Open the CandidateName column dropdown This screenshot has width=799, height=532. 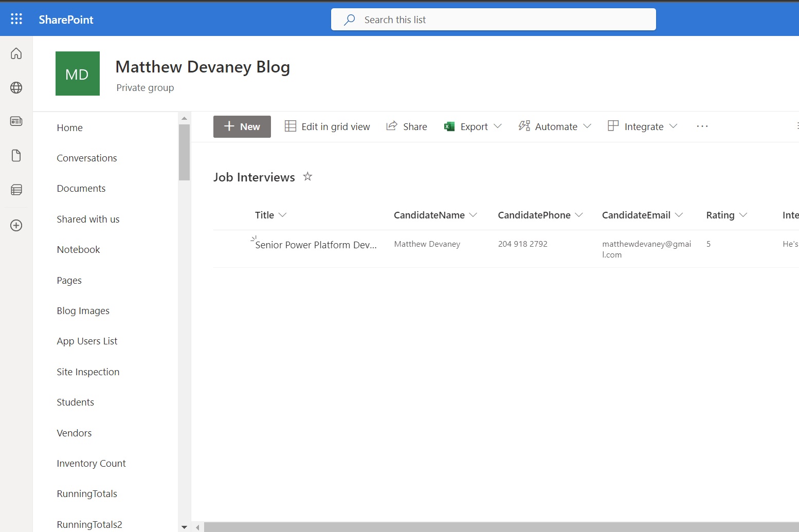(x=474, y=215)
